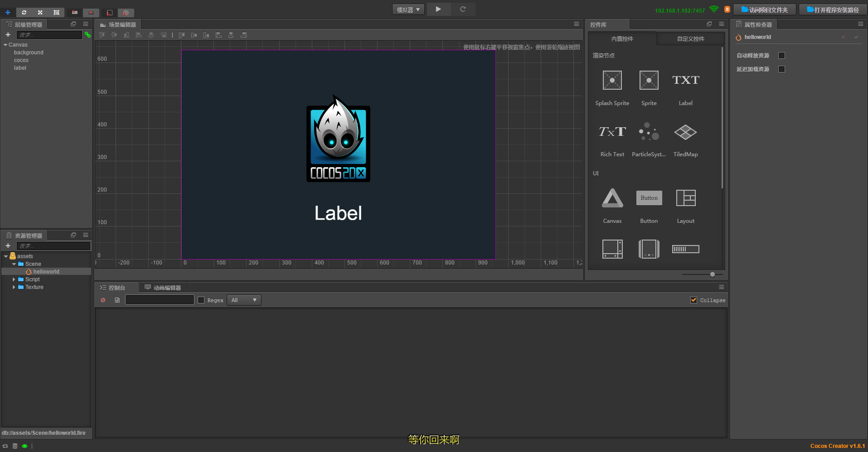The width and height of the screenshot is (868, 452).
Task: Select the Scale transform tool
Action: coord(40,12)
